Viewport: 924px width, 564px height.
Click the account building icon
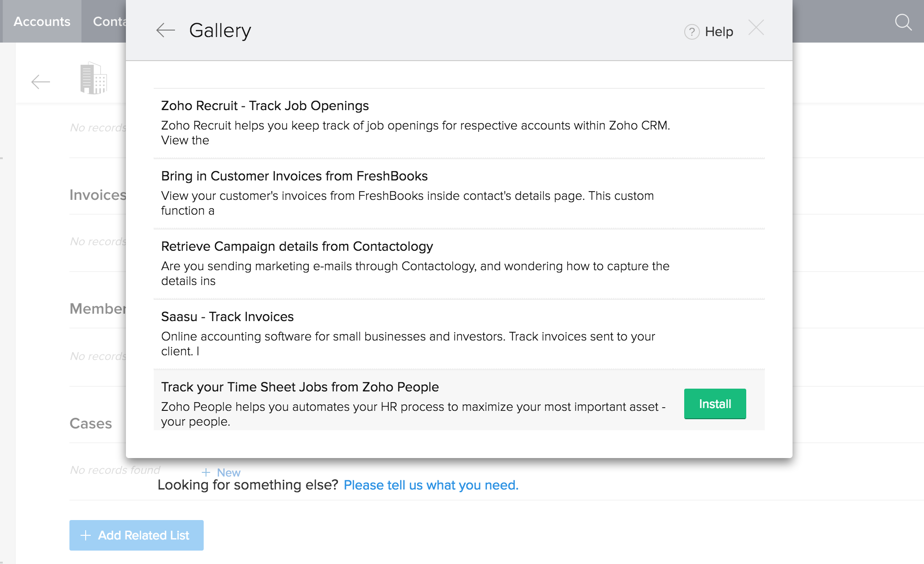pos(94,78)
